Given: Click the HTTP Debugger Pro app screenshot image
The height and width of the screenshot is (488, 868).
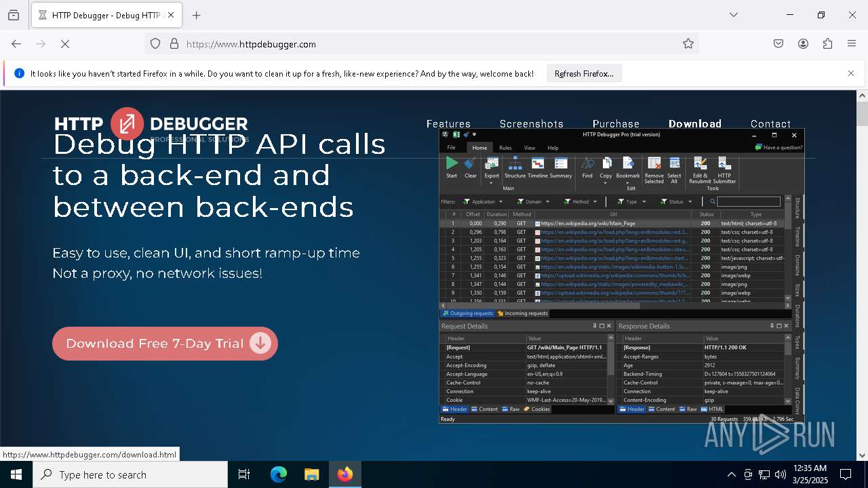Looking at the screenshot, I should coord(621,276).
